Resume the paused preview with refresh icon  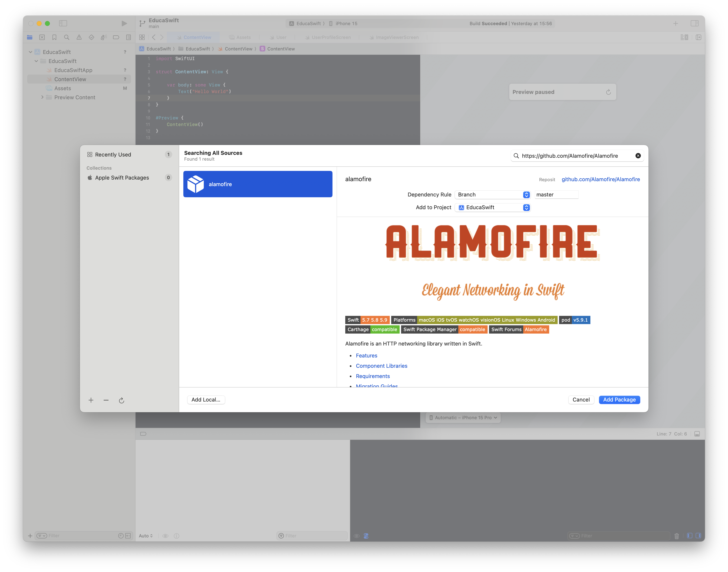pos(608,92)
